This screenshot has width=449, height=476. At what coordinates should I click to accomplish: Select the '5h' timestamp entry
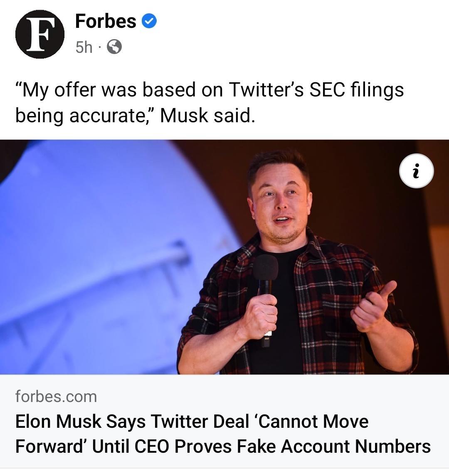[x=84, y=47]
